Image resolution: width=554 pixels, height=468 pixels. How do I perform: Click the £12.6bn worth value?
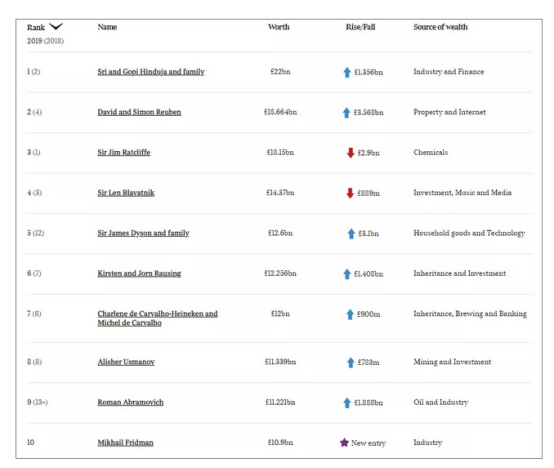coord(280,233)
